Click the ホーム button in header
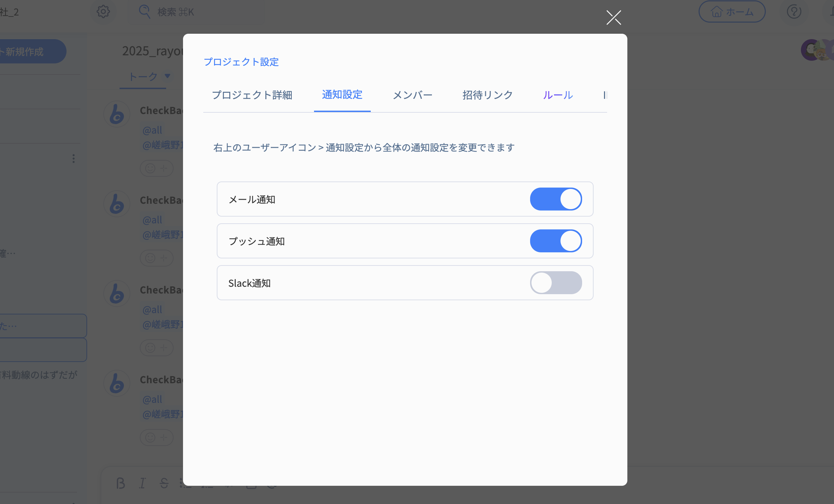834x504 pixels. coord(732,12)
